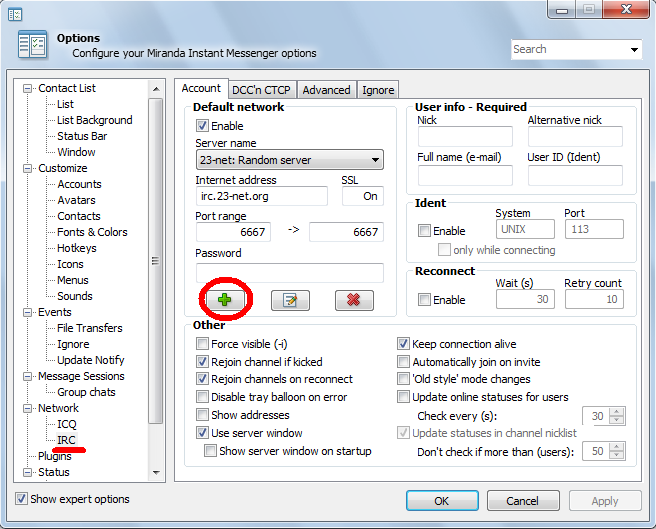Select Fonts & Colors tree item
The width and height of the screenshot is (656, 529).
click(x=92, y=232)
